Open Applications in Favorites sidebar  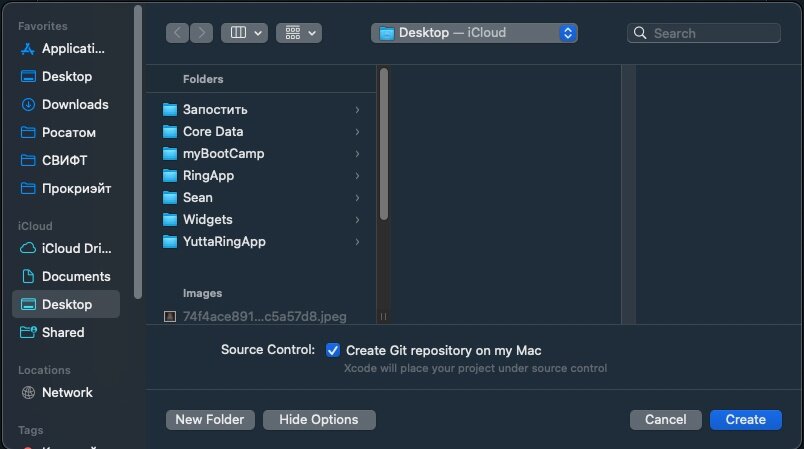click(x=66, y=49)
